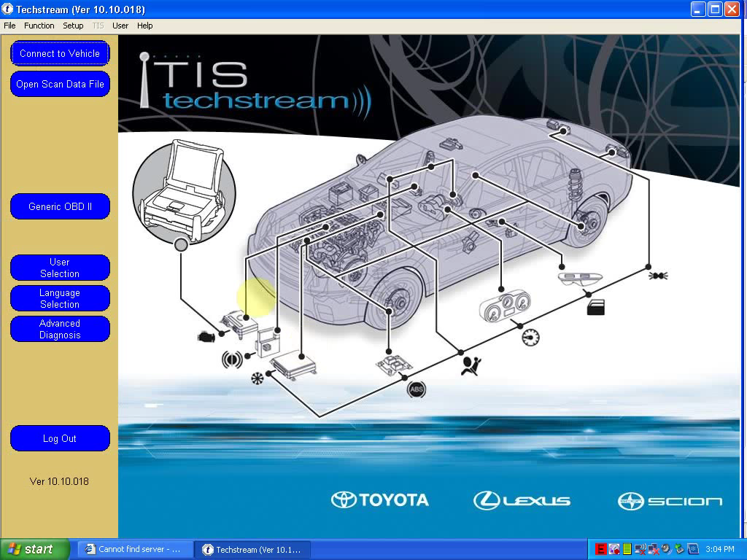Screen dimensions: 747x560
Task: Click the disconnected LAN network tray icon
Action: pyautogui.click(x=653, y=550)
